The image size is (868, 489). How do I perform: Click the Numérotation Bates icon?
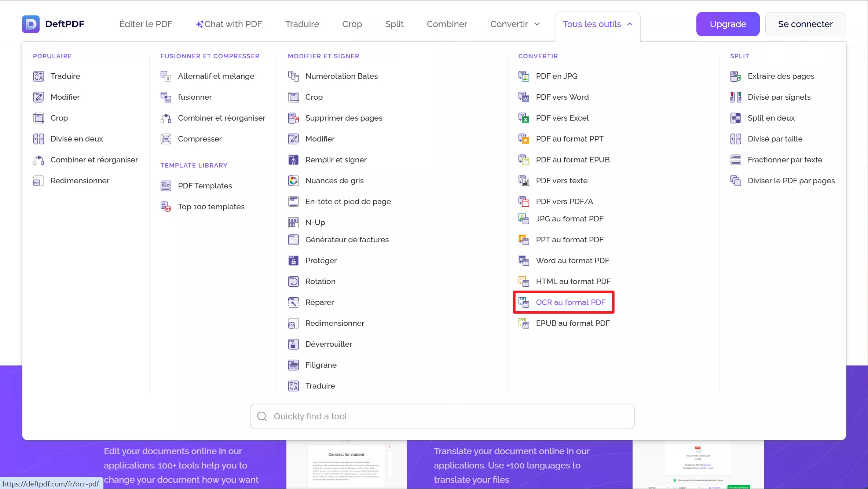pyautogui.click(x=293, y=76)
